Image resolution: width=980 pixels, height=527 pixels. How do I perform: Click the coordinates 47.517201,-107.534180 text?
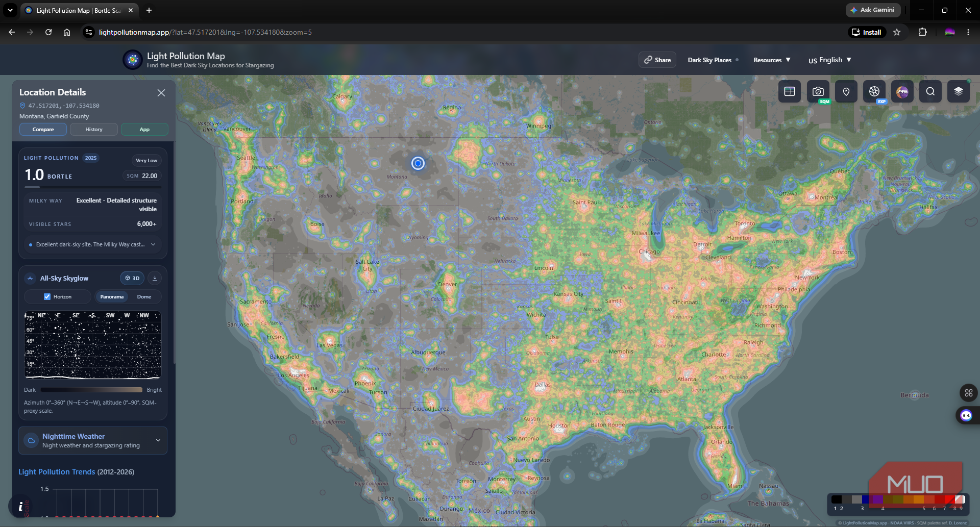64,106
